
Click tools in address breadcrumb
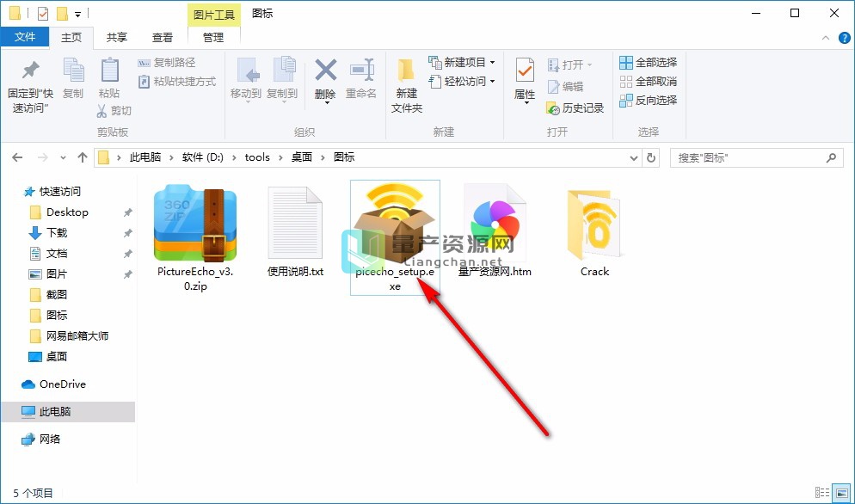coord(257,157)
